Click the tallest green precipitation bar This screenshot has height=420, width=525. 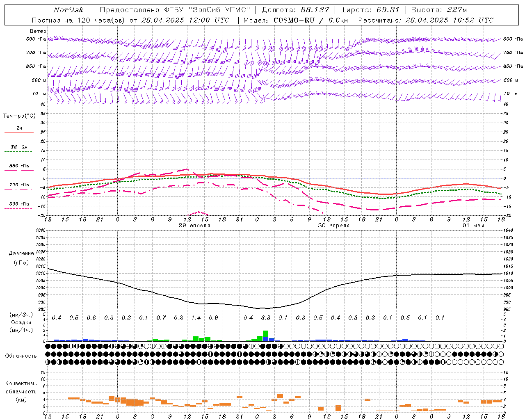266,334
